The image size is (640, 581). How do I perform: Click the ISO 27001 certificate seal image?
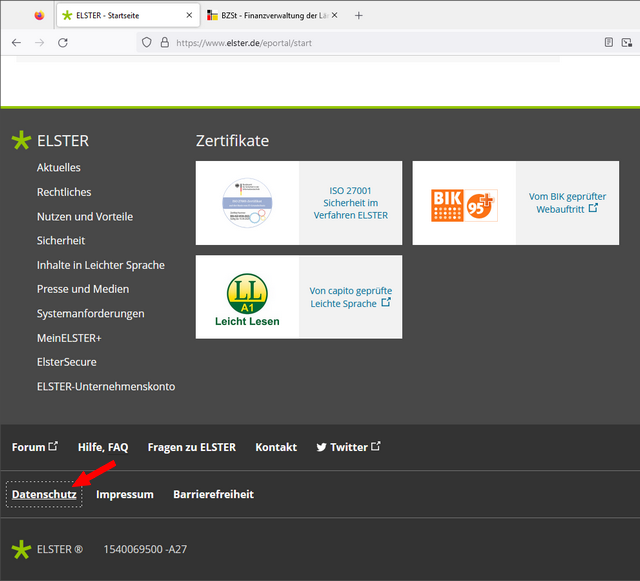pos(247,203)
